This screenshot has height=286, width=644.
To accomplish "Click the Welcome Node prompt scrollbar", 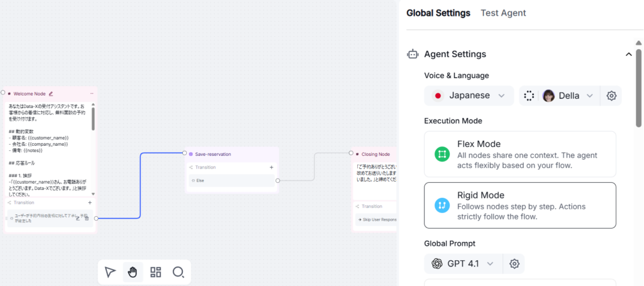I will coord(93,118).
